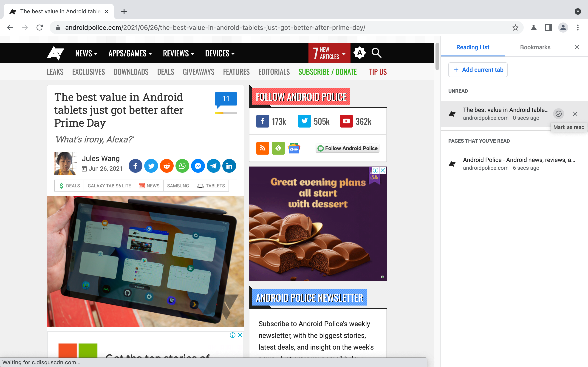Switch to the Bookmarks tab
Viewport: 588px width, 367px height.
coord(535,47)
